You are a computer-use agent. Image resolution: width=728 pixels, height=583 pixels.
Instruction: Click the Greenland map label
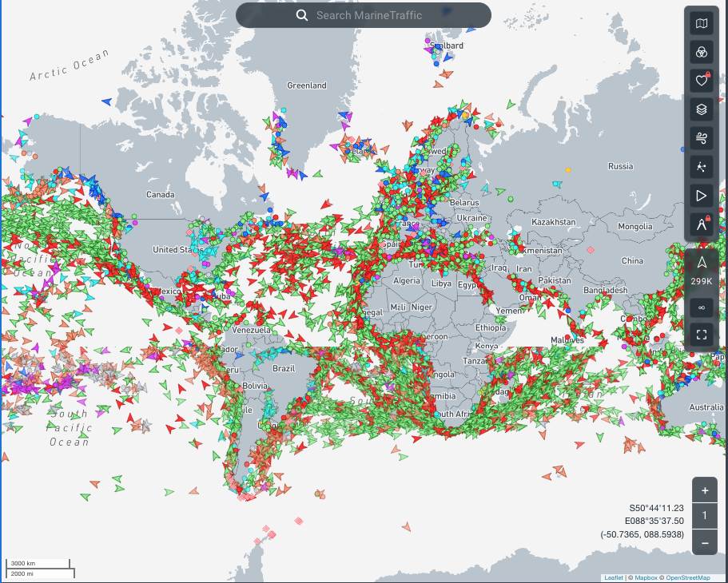point(307,85)
